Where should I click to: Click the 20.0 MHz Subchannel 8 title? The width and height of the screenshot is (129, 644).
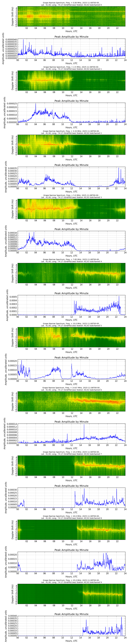71,517
